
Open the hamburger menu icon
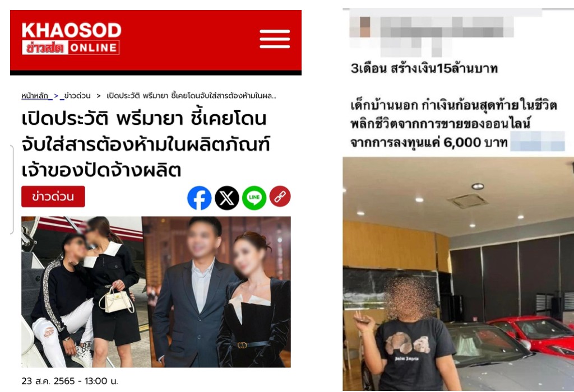(275, 39)
